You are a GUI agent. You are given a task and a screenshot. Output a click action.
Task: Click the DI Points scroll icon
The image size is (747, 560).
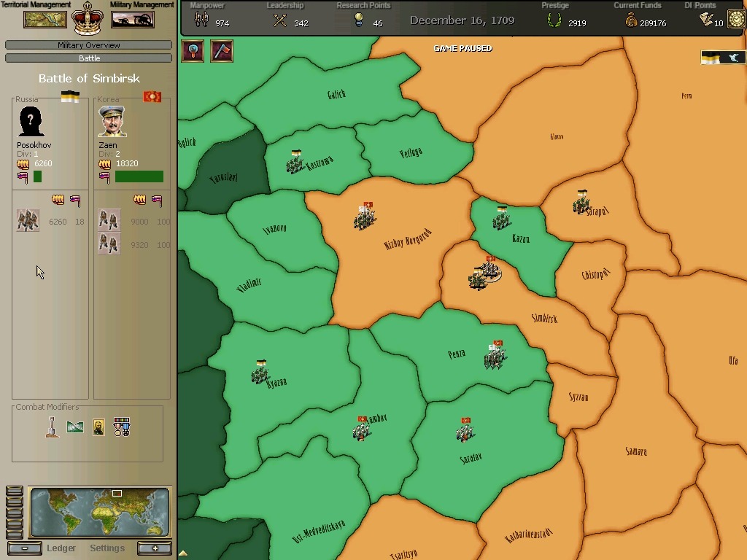click(706, 20)
